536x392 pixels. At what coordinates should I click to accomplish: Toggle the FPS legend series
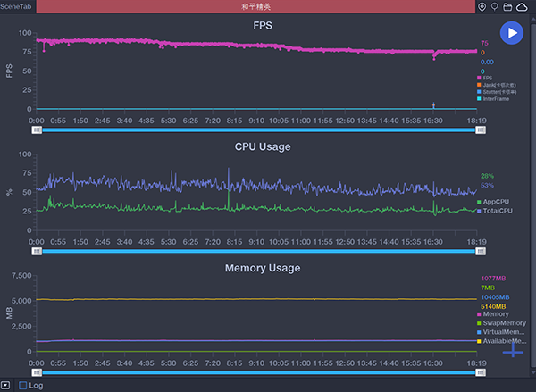click(x=485, y=78)
